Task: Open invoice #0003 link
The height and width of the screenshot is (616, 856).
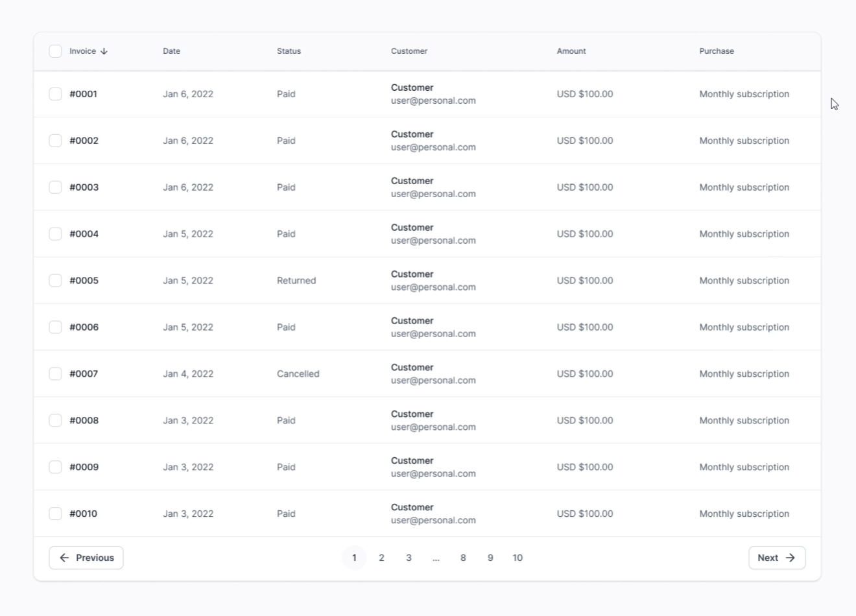Action: pos(84,187)
